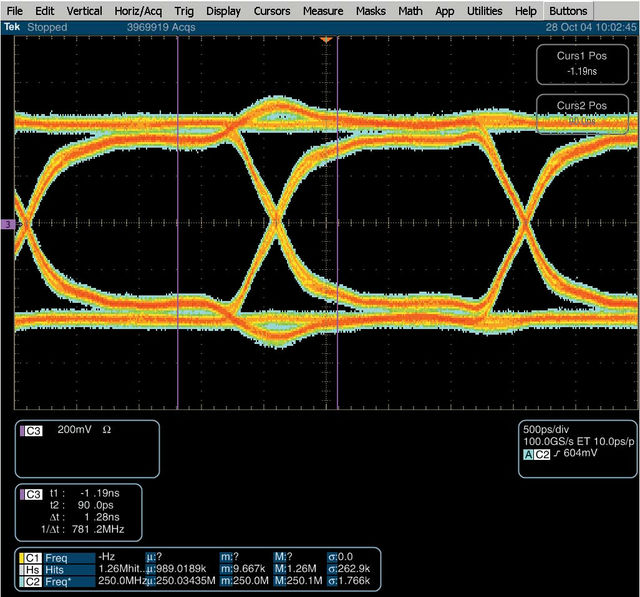Select the Curs2 Pos readout box
The image size is (640, 597).
point(582,114)
